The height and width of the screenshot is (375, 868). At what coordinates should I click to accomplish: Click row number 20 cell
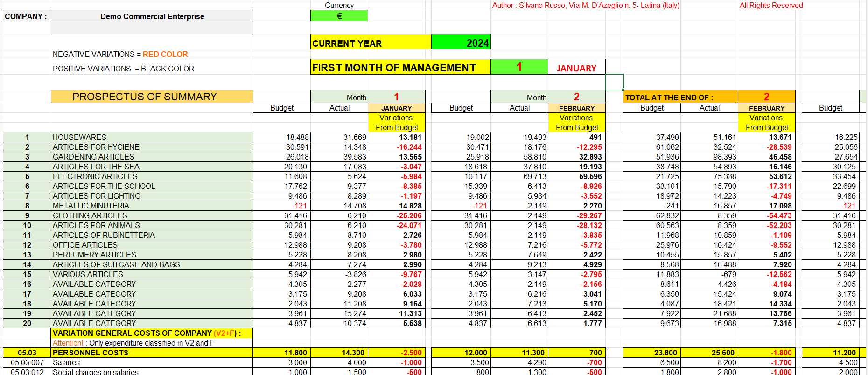pyautogui.click(x=27, y=323)
